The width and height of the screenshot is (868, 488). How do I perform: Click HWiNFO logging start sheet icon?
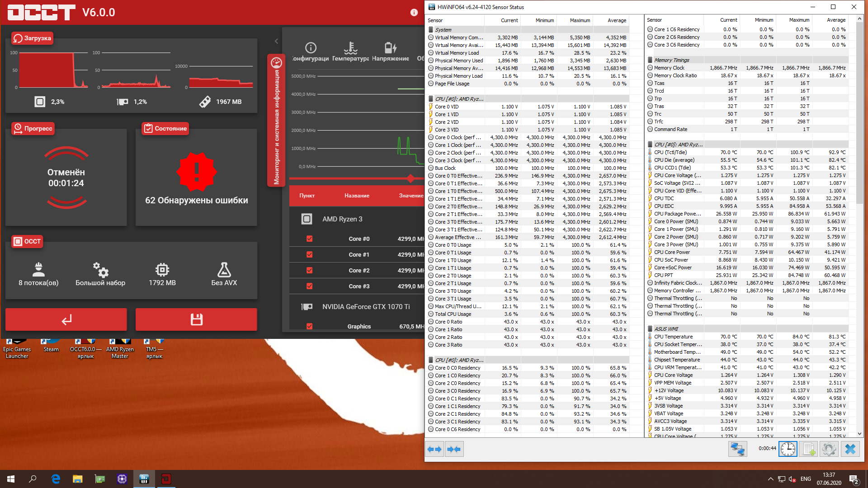(x=808, y=449)
